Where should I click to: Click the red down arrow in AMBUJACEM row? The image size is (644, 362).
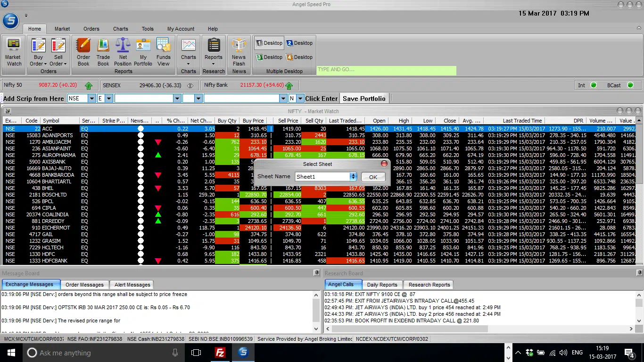(158, 142)
